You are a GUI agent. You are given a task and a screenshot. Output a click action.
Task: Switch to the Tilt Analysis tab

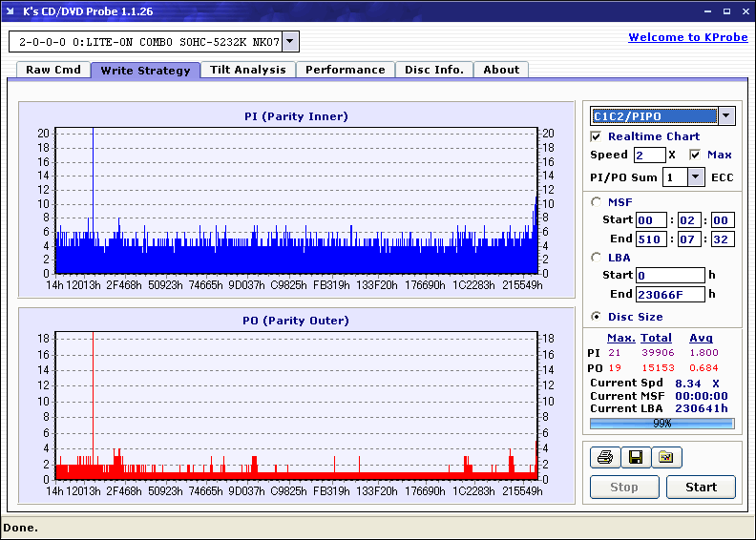point(247,70)
